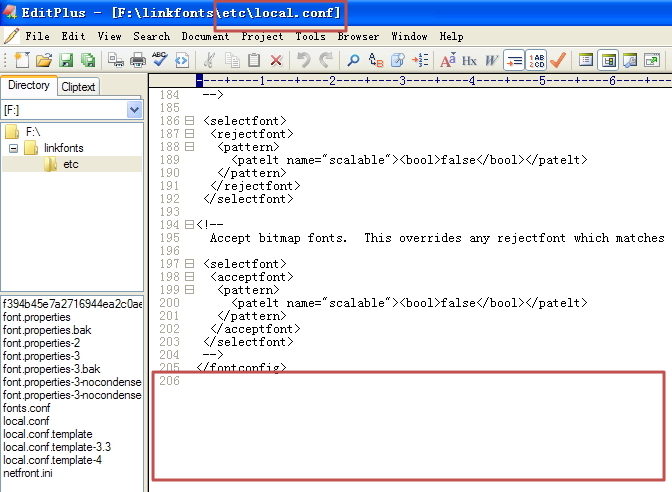Viewport: 672px width, 492px height.
Task: Collapse code fold at line 198
Action: (x=189, y=277)
